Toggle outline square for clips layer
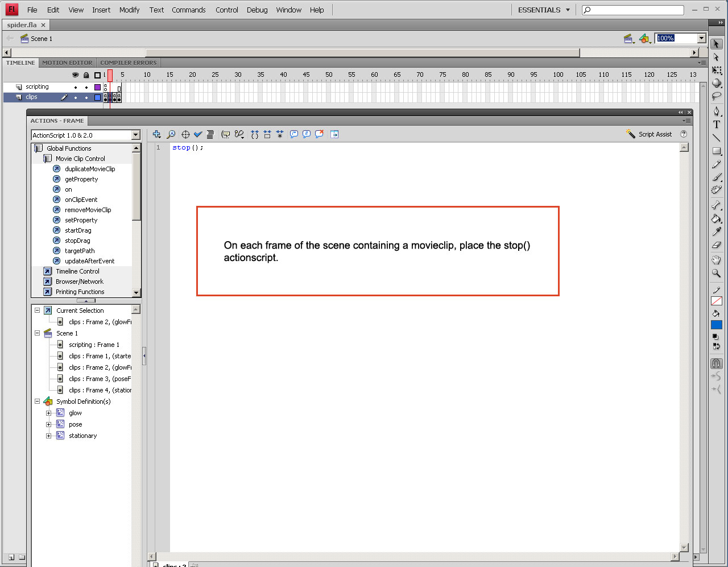The height and width of the screenshot is (567, 728). click(98, 98)
